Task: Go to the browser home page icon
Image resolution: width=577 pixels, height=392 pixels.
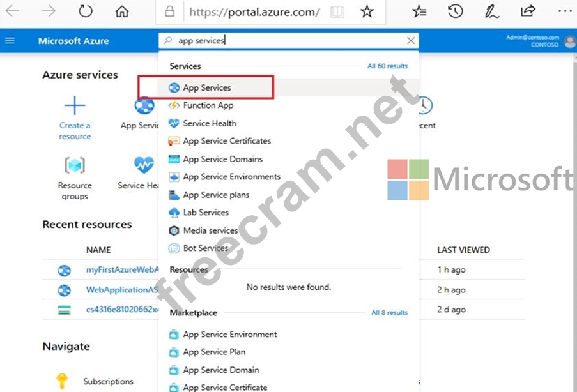Action: (x=122, y=11)
